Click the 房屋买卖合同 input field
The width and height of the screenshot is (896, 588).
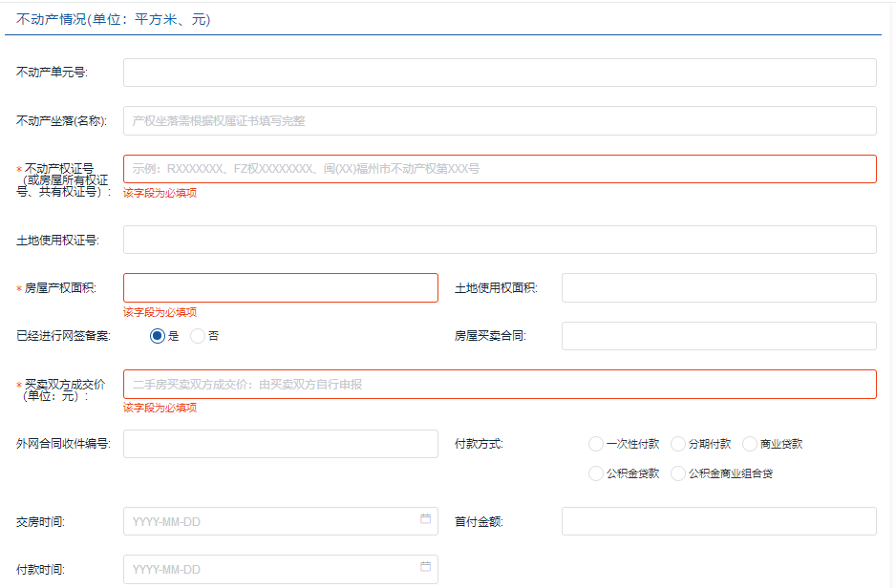(x=718, y=336)
